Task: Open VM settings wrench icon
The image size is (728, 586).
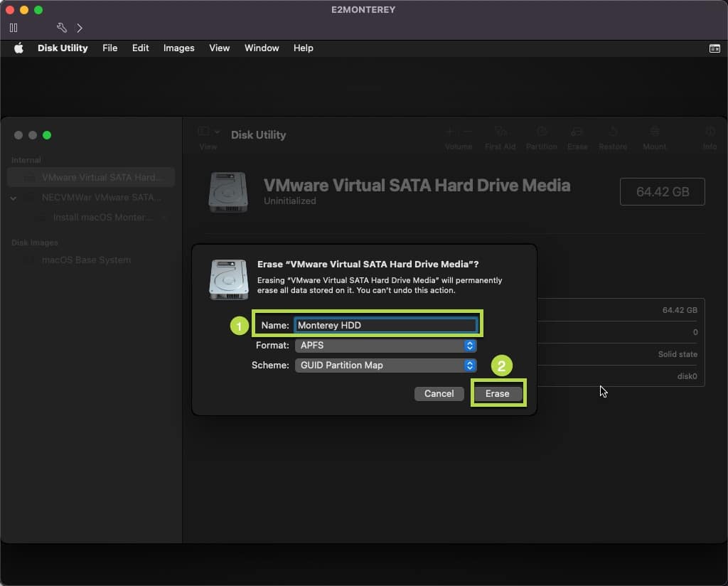Action: pos(62,28)
